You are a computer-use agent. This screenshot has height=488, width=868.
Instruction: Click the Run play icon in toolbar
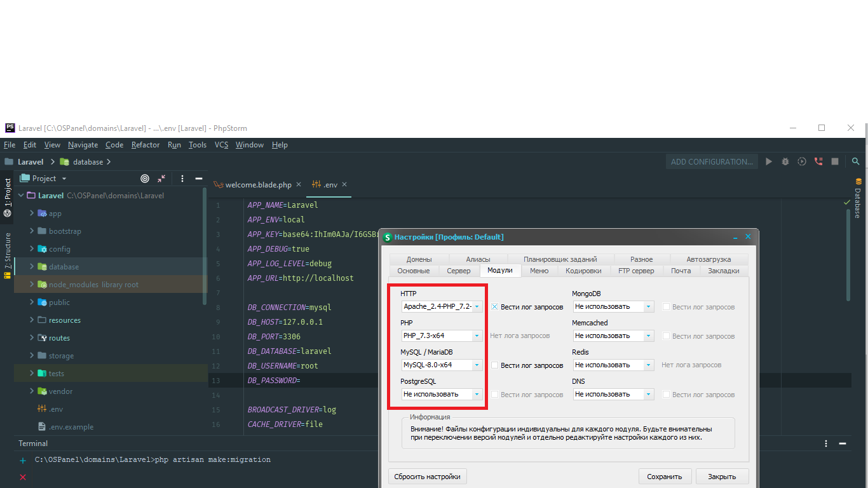tap(769, 161)
